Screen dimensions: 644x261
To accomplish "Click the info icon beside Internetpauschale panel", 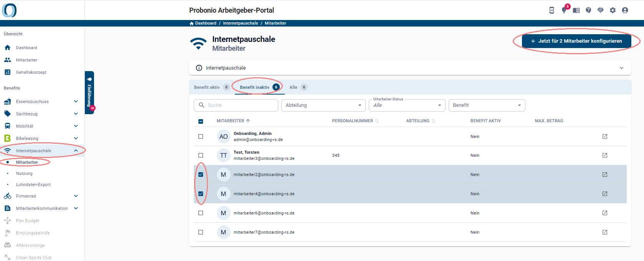I will (x=199, y=68).
